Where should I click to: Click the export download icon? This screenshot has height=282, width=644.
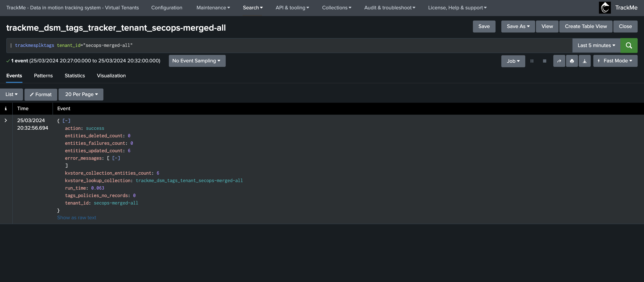point(585,61)
